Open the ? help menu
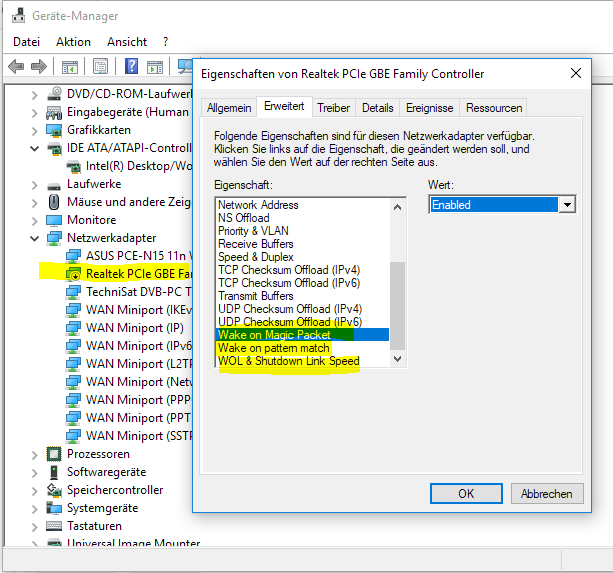 [166, 42]
